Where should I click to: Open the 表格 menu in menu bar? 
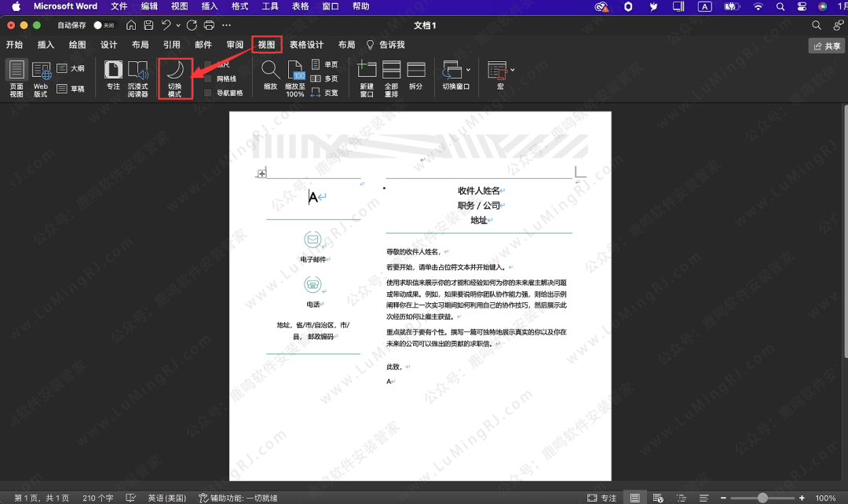(x=302, y=6)
